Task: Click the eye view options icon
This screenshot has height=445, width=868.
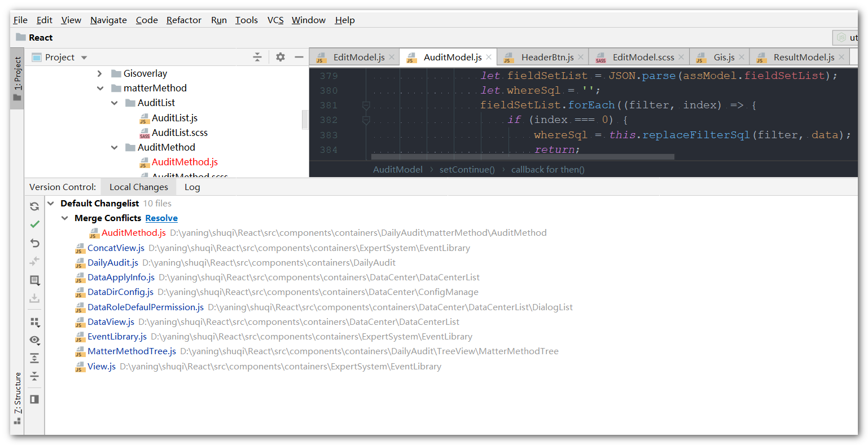Action: tap(34, 340)
